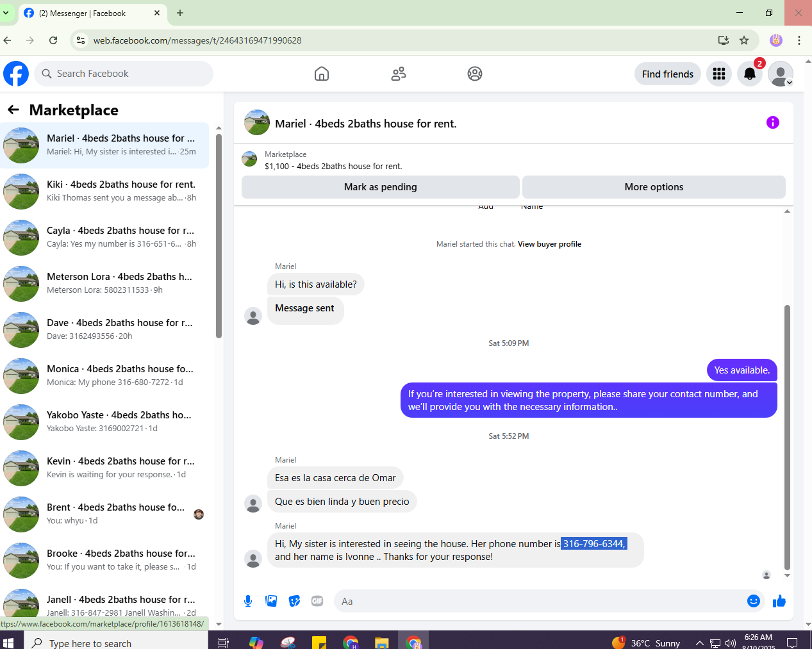Open Brent's seen avatar indicator

[x=199, y=514]
